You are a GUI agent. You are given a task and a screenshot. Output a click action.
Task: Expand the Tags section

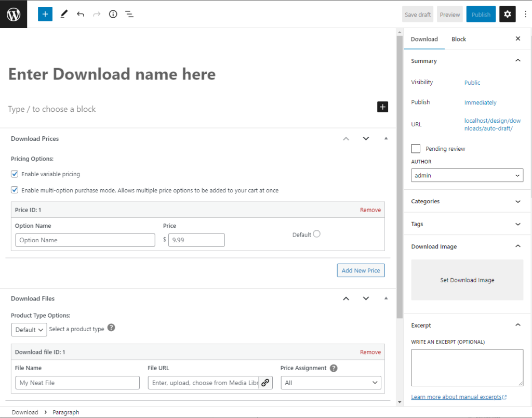(x=518, y=224)
